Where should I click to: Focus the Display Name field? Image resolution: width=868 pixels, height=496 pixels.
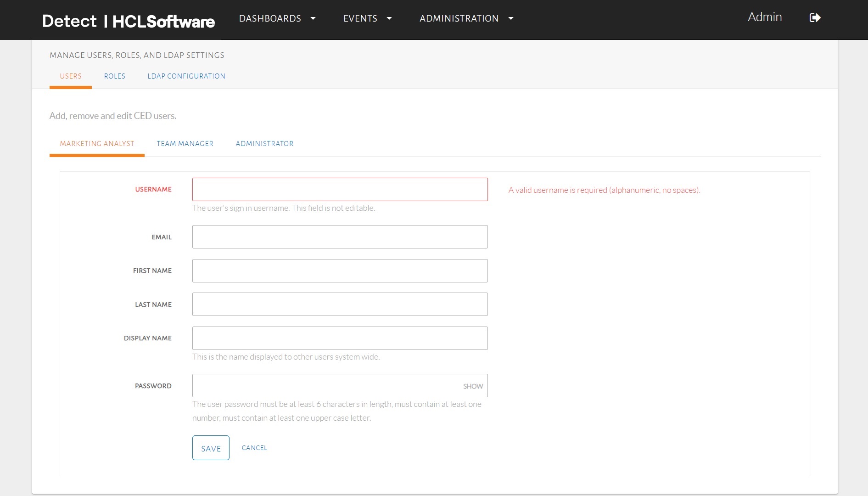click(x=340, y=338)
